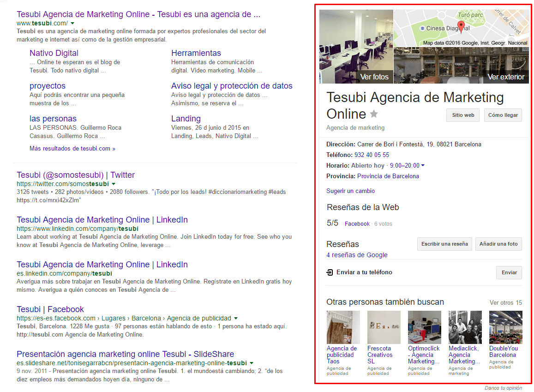Expand the www.tesubi.com green dropdown arrow
This screenshot has width=534, height=392.
(72, 24)
